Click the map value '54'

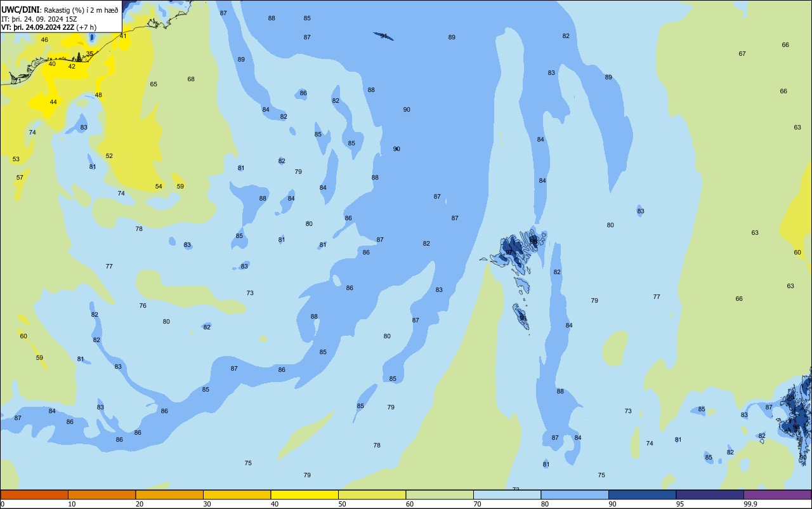pyautogui.click(x=159, y=187)
